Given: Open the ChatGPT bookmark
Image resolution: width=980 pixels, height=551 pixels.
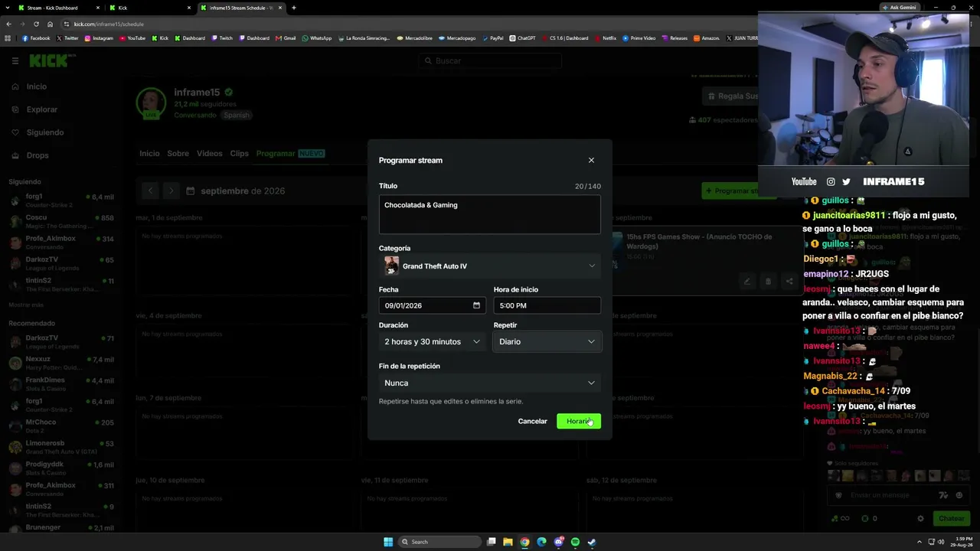Looking at the screenshot, I should click(x=523, y=38).
